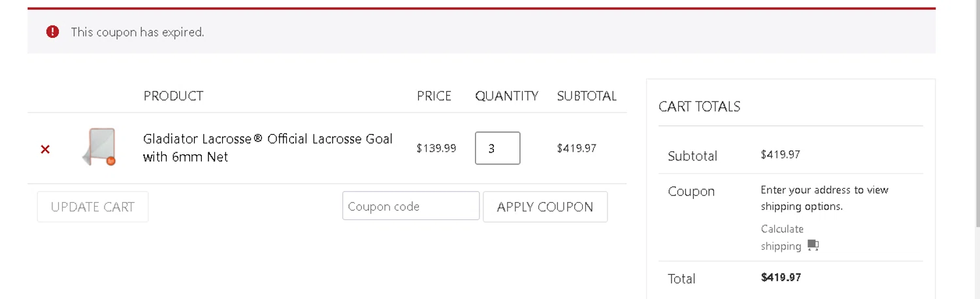Focus the Coupon code input field
This screenshot has width=980, height=299.
click(410, 206)
